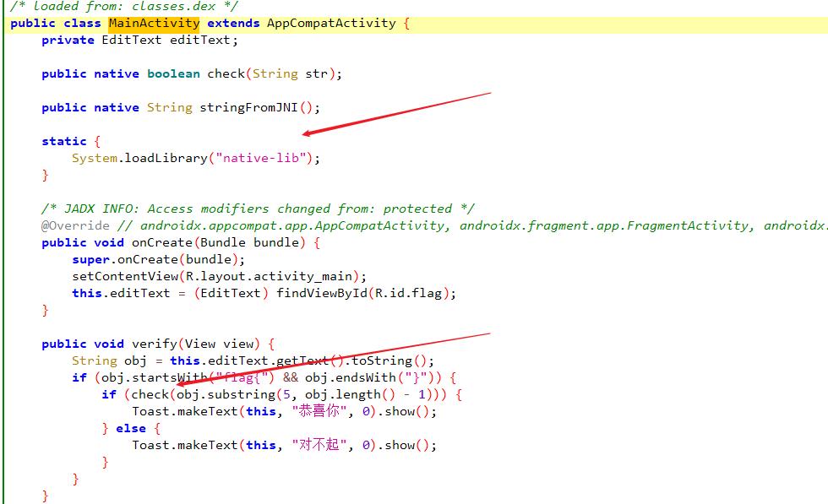Click the highlighted MainActivity class name
This screenshot has height=504, width=828.
click(x=154, y=23)
